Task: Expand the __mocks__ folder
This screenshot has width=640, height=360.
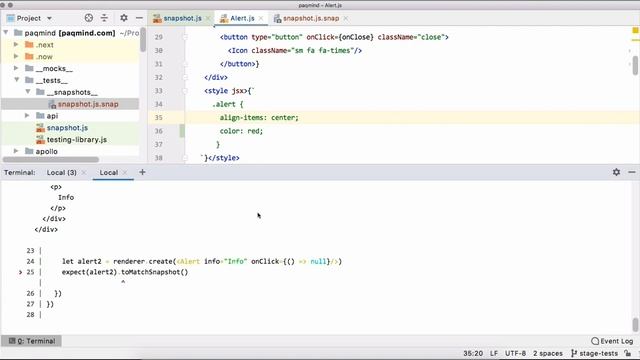Action: [x=16, y=68]
